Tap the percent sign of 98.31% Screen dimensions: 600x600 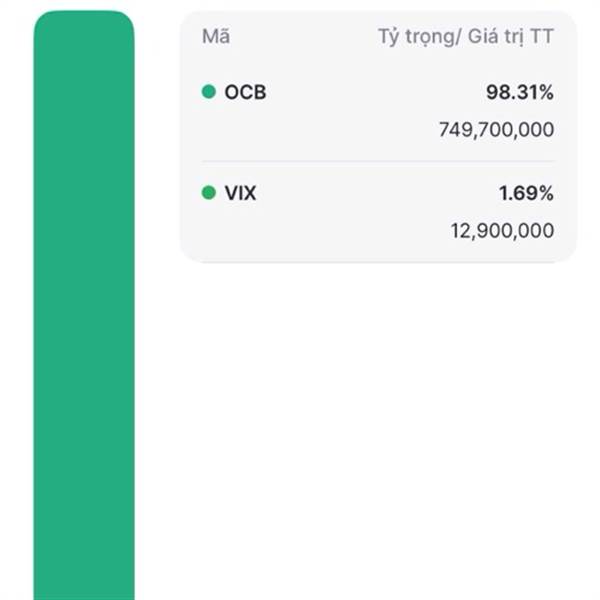point(546,92)
